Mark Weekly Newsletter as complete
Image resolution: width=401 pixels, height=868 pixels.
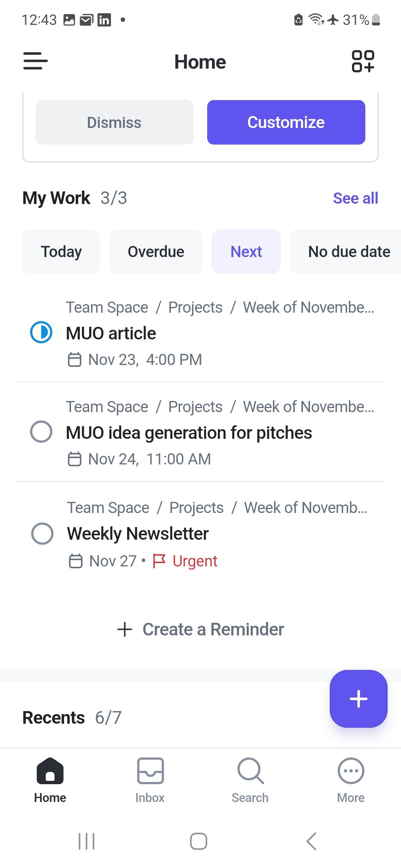click(x=42, y=534)
